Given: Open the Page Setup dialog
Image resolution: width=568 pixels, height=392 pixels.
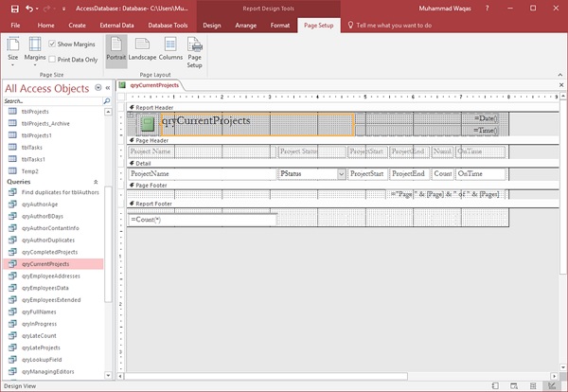Looking at the screenshot, I should [x=194, y=52].
